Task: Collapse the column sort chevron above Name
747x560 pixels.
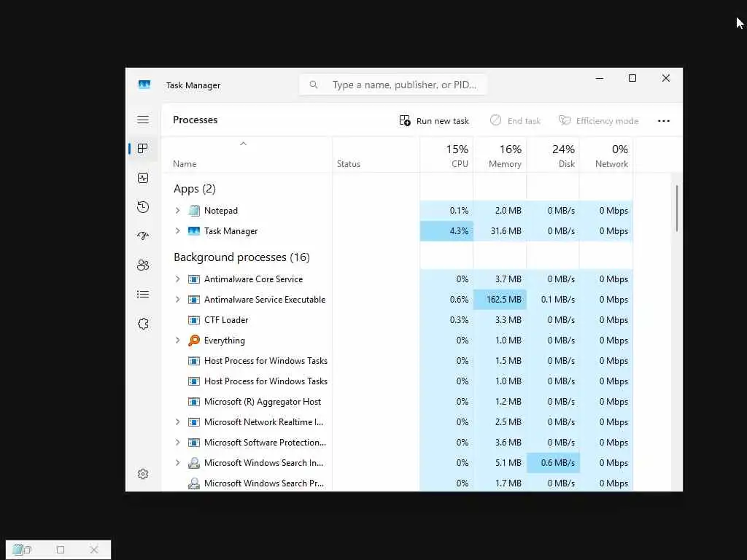Action: (243, 144)
